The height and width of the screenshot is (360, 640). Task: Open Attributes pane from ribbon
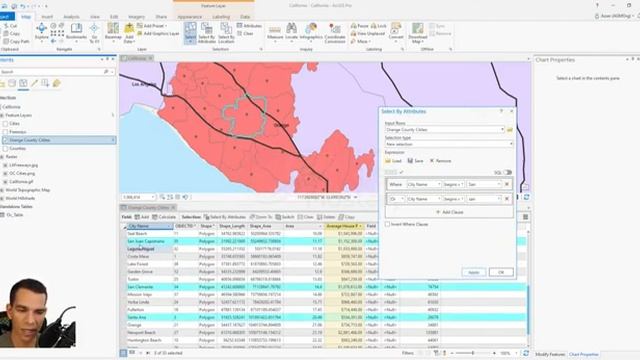[249, 26]
